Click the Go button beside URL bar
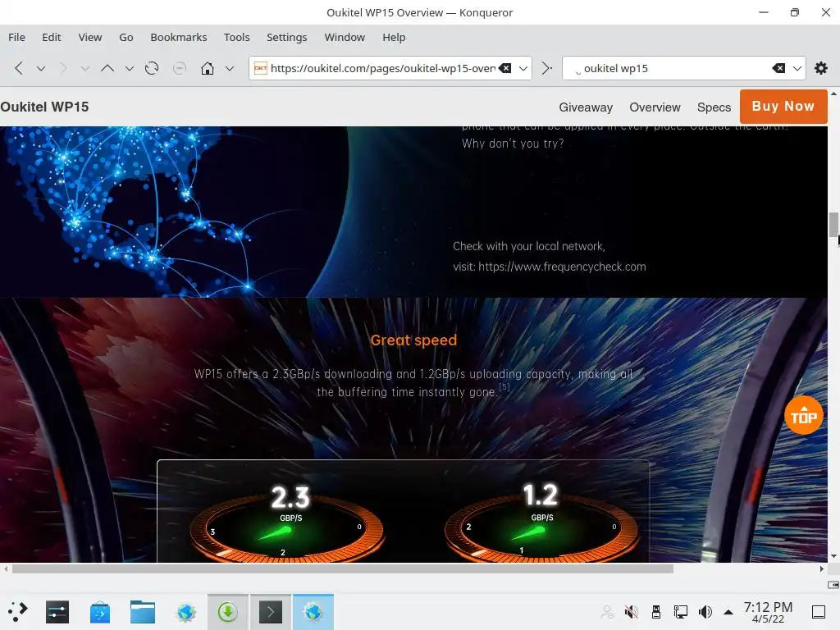 [x=547, y=68]
